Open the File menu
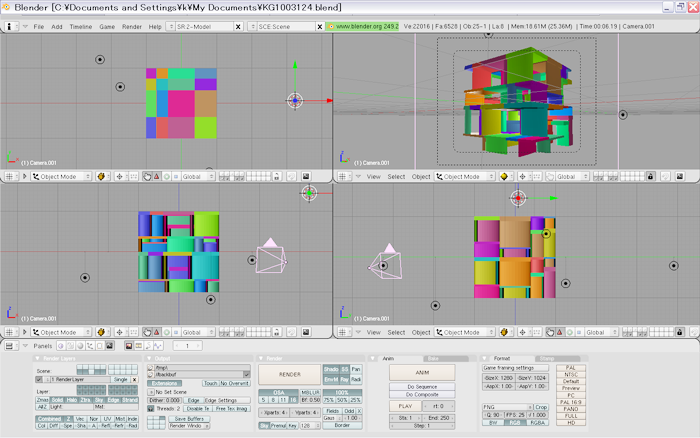700x438 pixels. (x=39, y=26)
